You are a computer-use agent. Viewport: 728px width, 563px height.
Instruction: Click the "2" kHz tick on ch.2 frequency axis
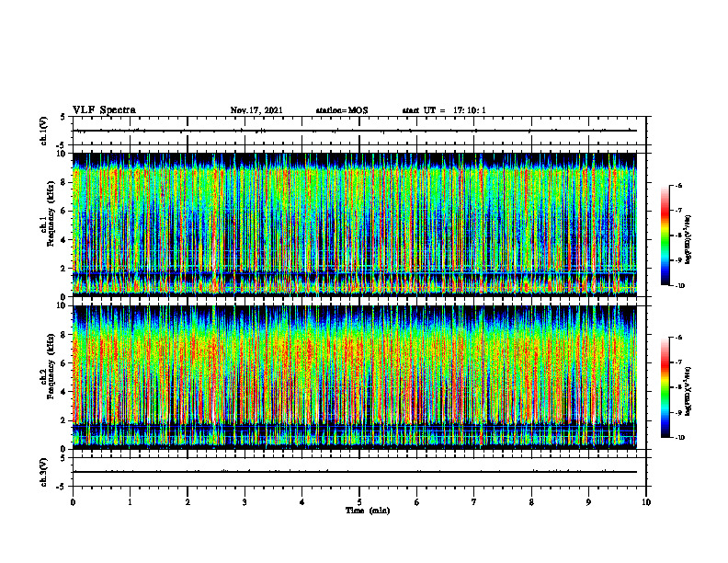[63, 420]
